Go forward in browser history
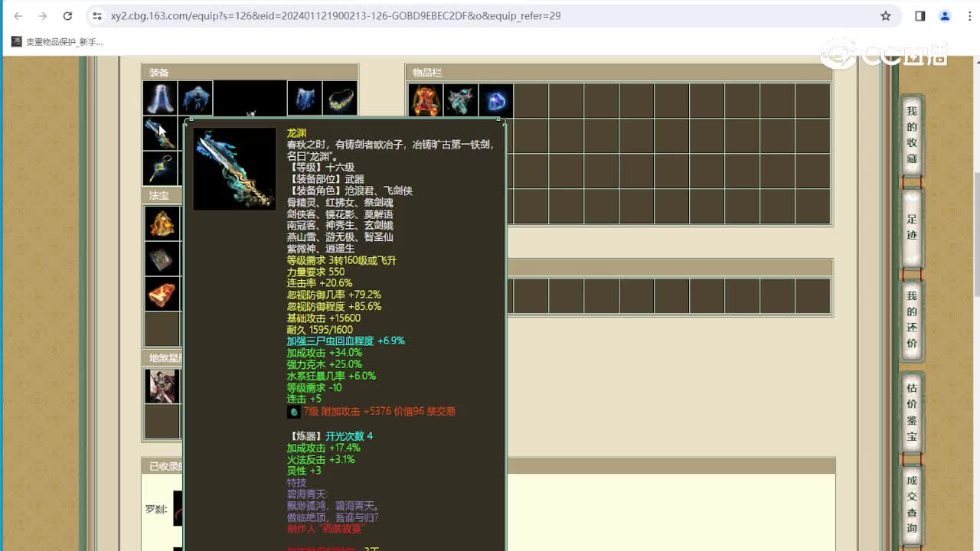 [43, 15]
